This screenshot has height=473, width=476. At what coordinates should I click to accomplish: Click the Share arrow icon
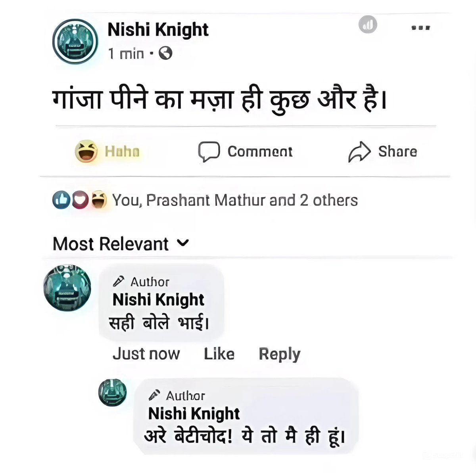pyautogui.click(x=359, y=152)
